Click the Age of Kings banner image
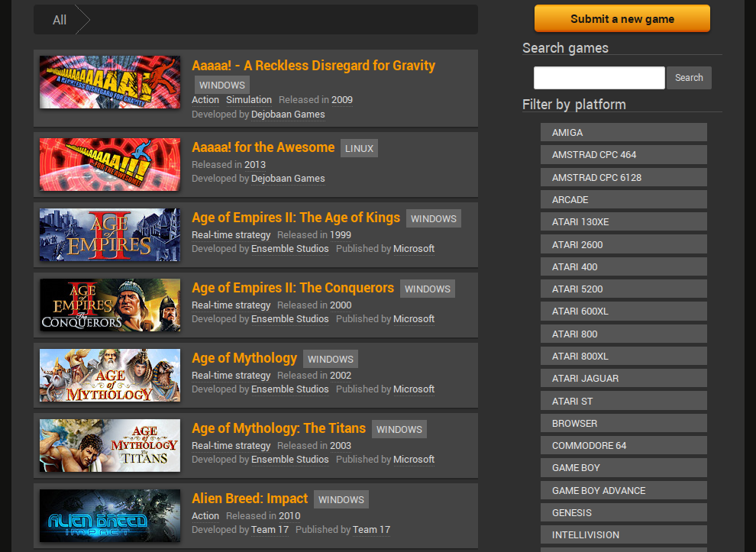Image resolution: width=756 pixels, height=552 pixels. (x=110, y=235)
